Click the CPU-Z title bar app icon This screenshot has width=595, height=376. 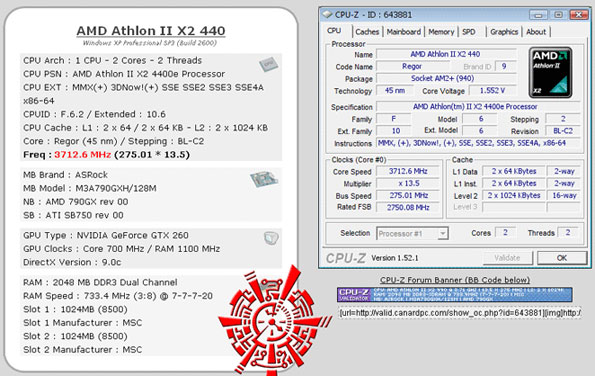pos(327,15)
